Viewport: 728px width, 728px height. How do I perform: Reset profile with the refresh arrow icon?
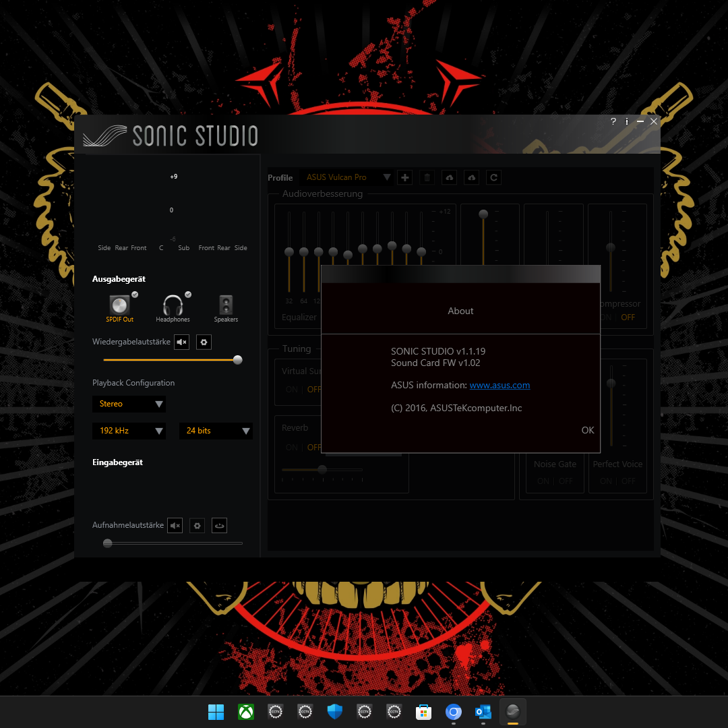coord(494,177)
